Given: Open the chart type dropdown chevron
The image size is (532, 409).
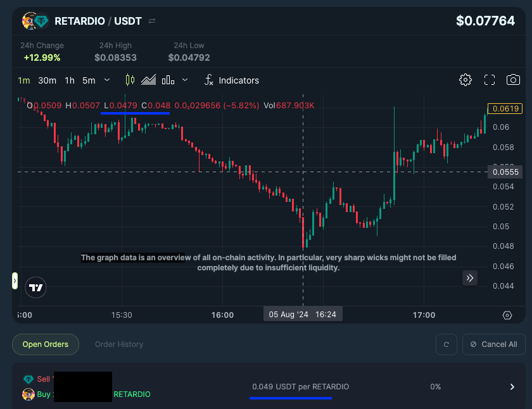Looking at the screenshot, I should 184,80.
